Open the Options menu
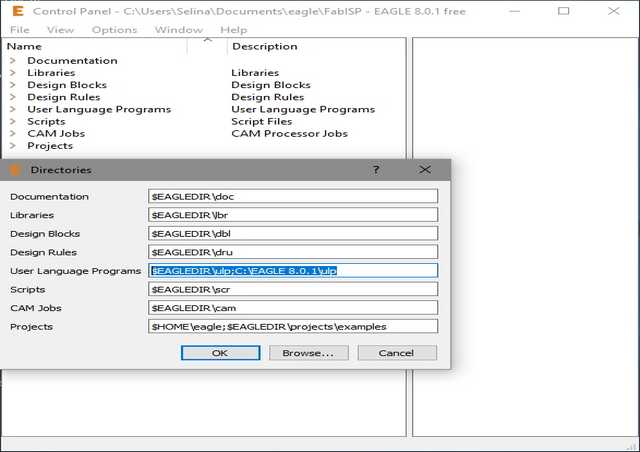 (x=114, y=30)
